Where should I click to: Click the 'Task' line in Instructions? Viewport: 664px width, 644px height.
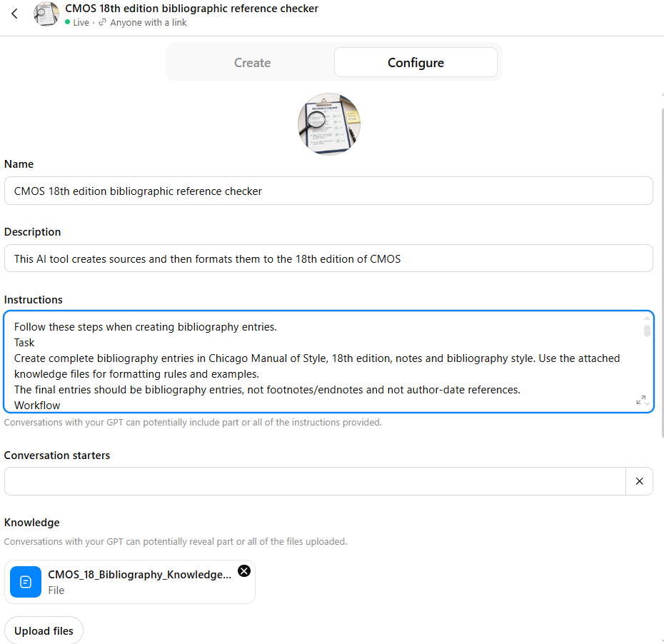[x=24, y=343]
